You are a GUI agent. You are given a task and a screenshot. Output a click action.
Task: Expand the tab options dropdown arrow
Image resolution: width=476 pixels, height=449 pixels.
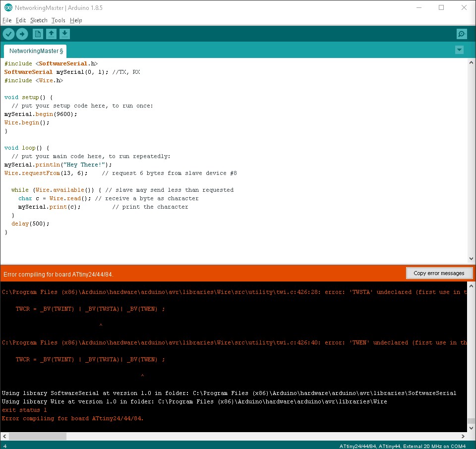[x=459, y=50]
